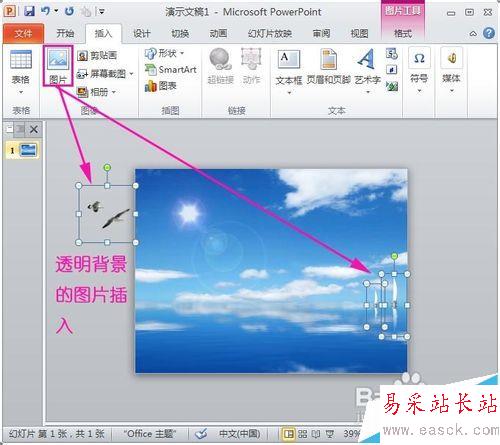Switch to the Slides pane tab icon
The image size is (500, 445).
9,129
